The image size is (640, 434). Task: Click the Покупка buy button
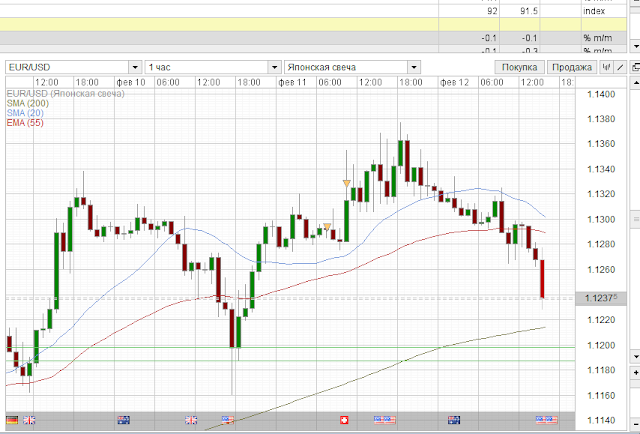[519, 67]
